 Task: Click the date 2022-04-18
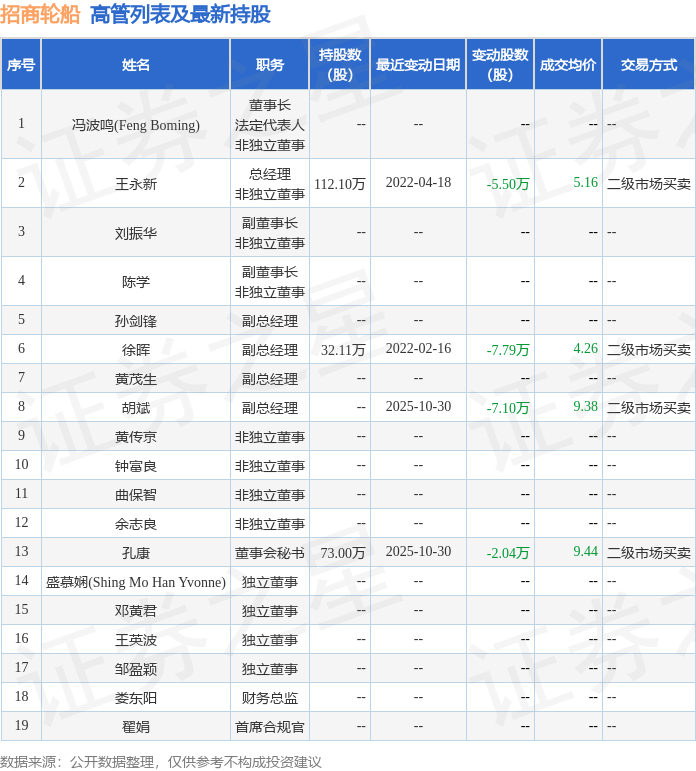tap(418, 182)
